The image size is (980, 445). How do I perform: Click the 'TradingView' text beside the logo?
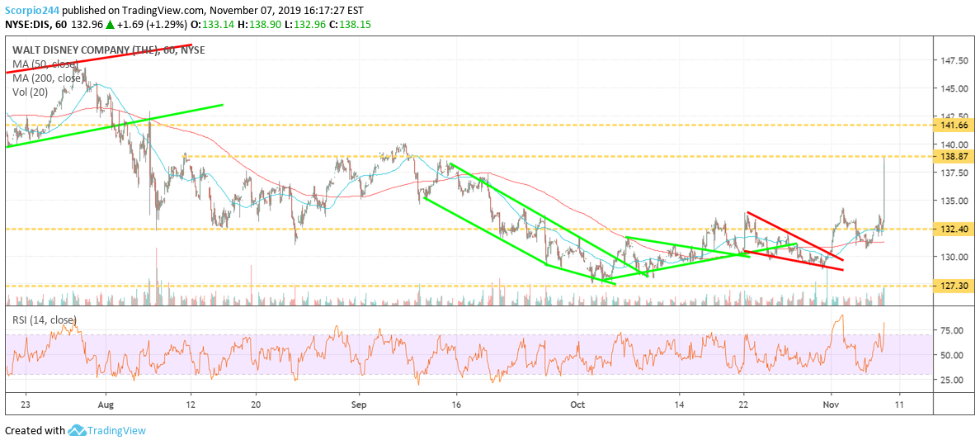coord(116,431)
